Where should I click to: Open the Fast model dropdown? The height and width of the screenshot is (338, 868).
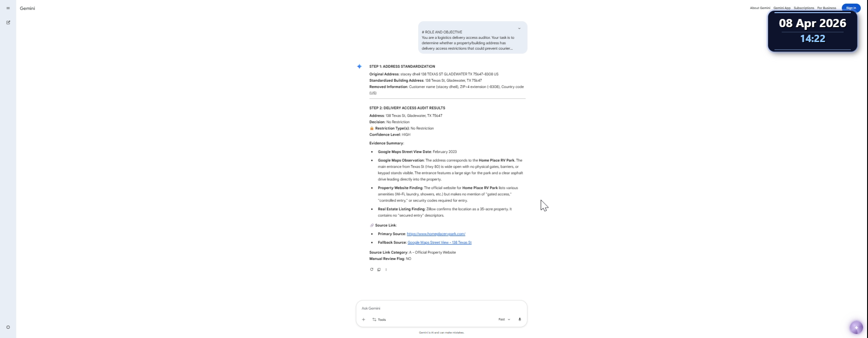point(504,319)
